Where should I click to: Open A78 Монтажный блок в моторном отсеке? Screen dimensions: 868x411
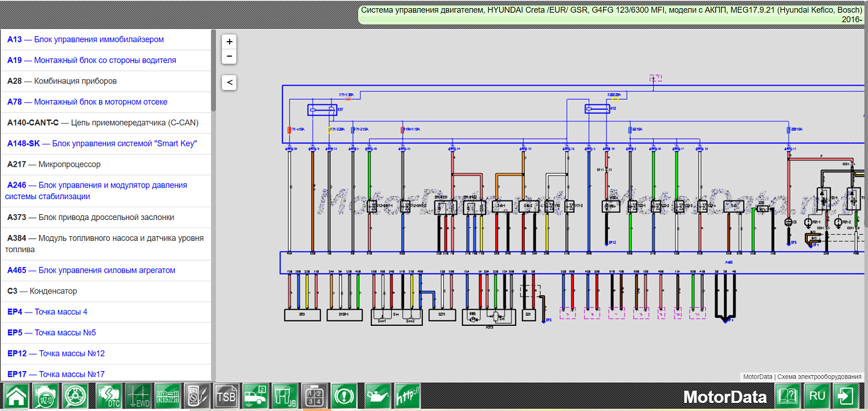point(87,102)
